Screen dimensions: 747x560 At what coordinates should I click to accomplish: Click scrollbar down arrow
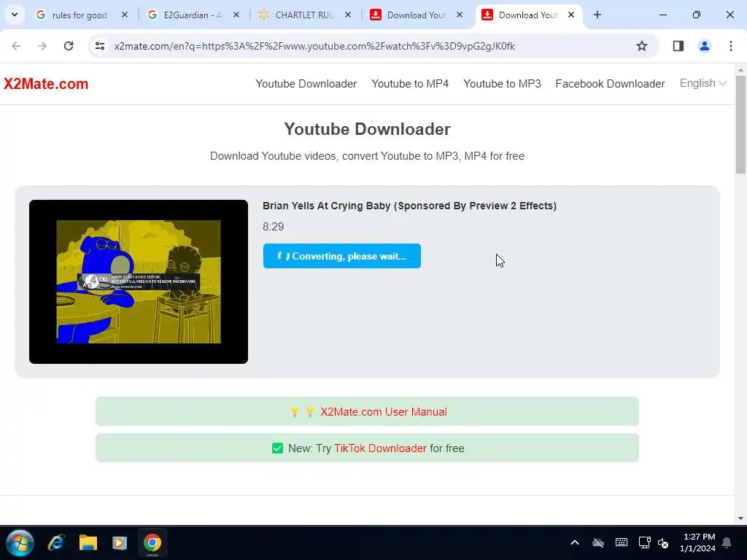click(x=740, y=518)
